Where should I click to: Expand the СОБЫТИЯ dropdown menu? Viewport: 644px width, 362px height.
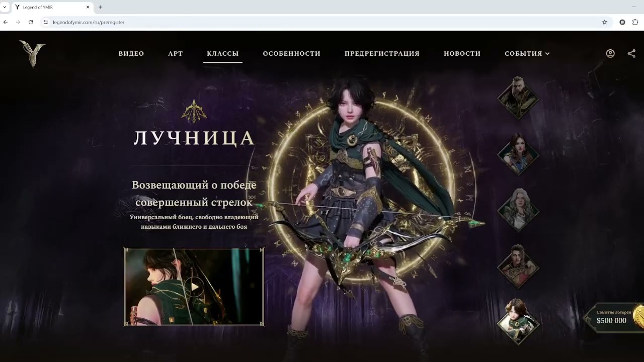(x=527, y=53)
